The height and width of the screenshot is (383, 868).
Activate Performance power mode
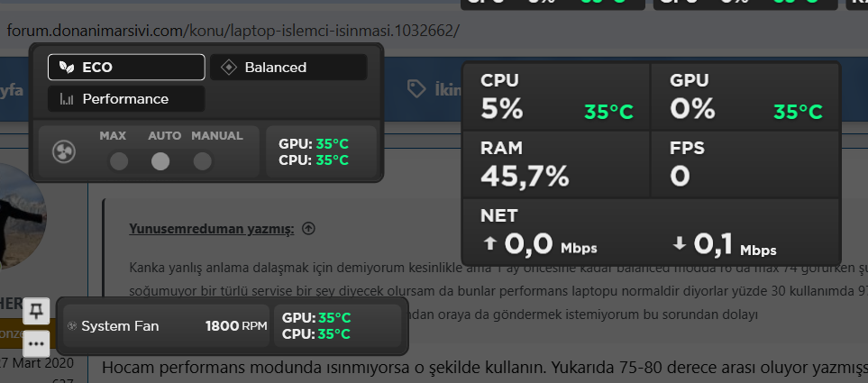click(127, 99)
